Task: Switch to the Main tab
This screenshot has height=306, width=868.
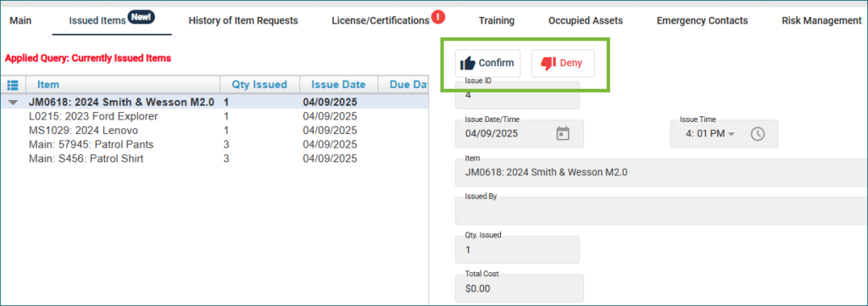Action: pyautogui.click(x=20, y=20)
